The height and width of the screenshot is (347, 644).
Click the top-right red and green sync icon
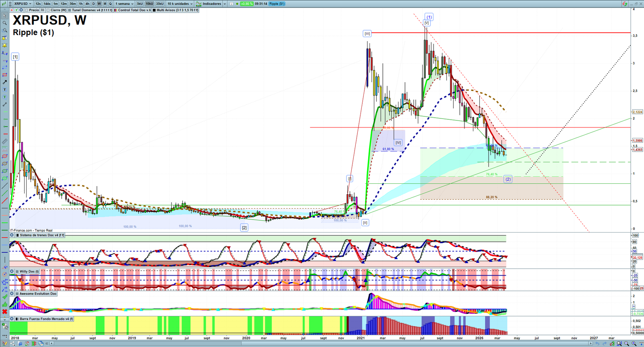click(x=625, y=4)
